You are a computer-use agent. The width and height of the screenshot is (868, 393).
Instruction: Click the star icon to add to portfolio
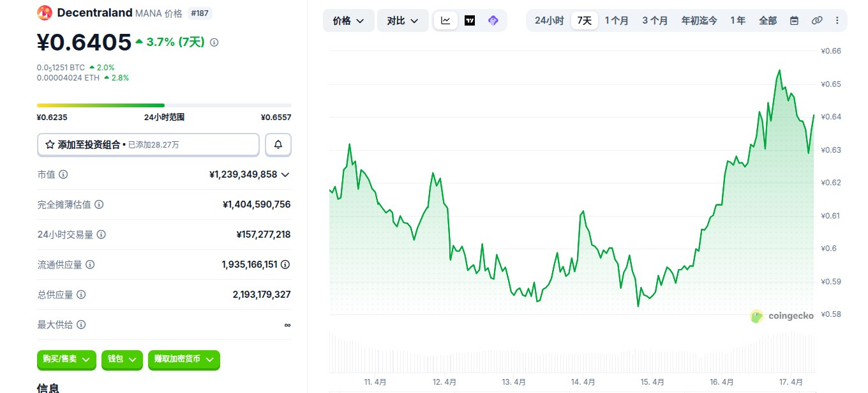[50, 145]
